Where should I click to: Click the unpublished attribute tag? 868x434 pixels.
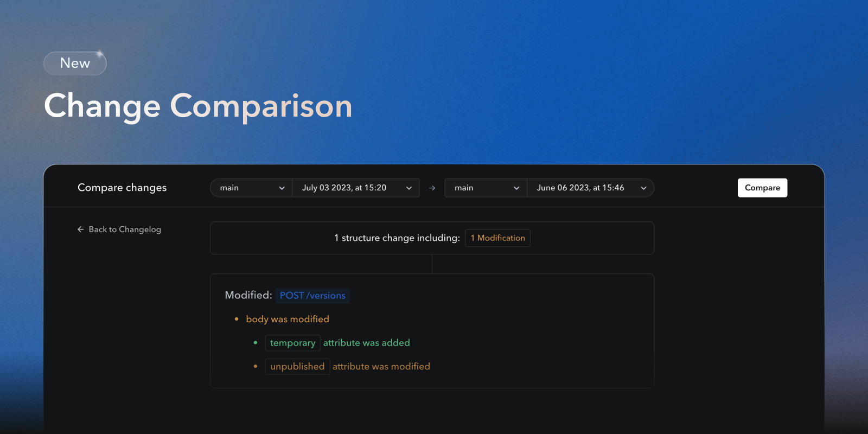coord(297,367)
